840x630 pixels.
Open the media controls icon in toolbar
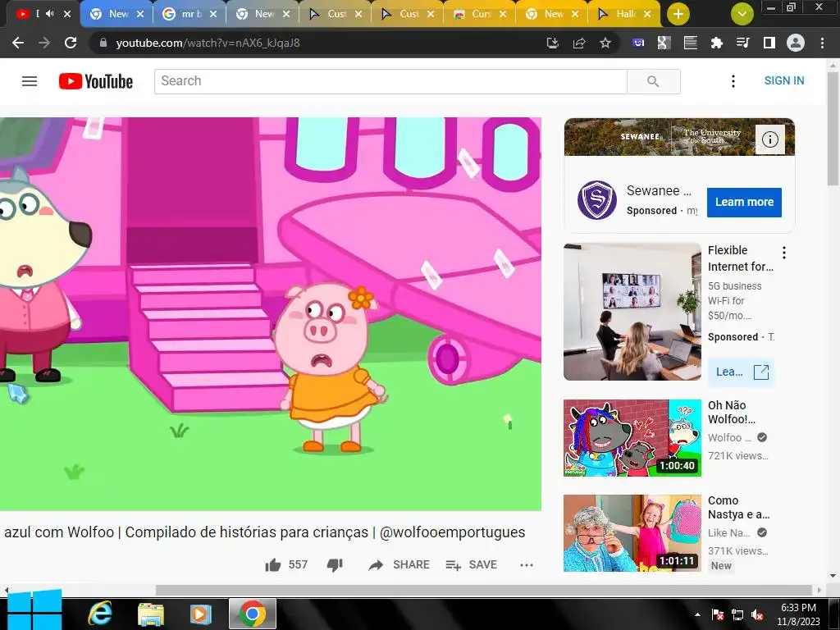coord(743,43)
